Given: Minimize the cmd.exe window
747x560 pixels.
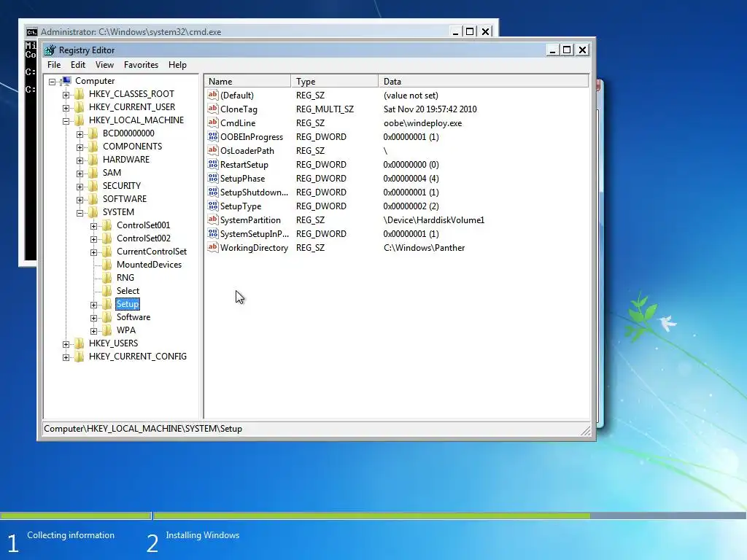Looking at the screenshot, I should pyautogui.click(x=455, y=32).
